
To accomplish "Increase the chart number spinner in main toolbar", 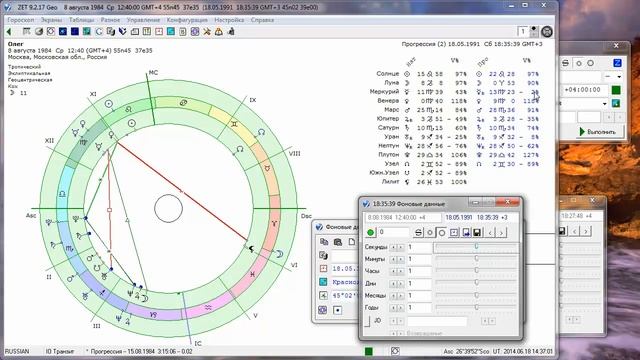I will (x=533, y=29).
